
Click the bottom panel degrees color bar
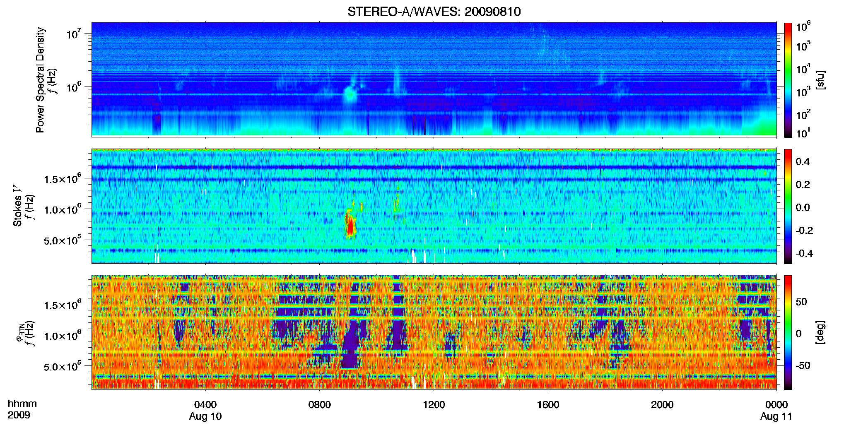(788, 332)
